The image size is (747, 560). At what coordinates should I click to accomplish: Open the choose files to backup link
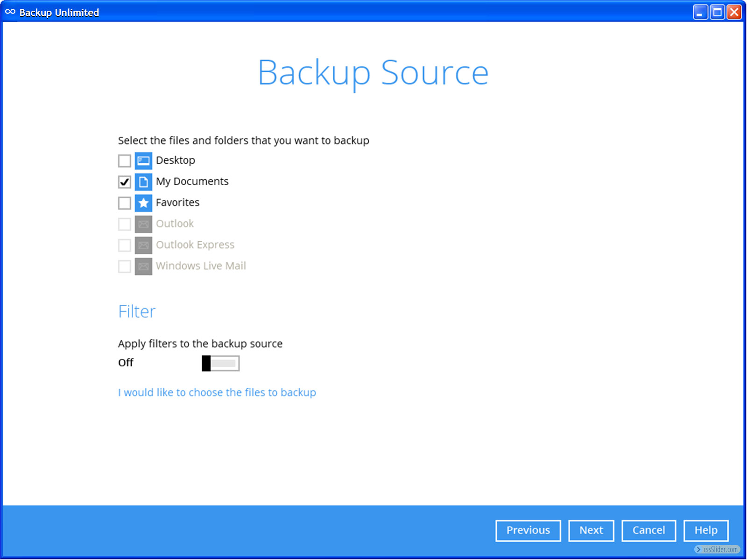[x=217, y=392]
